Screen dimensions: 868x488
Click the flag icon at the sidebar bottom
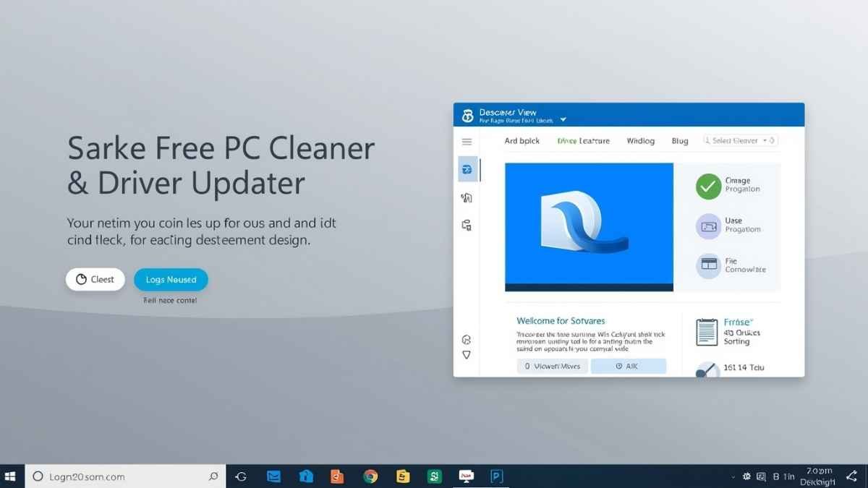(467, 354)
